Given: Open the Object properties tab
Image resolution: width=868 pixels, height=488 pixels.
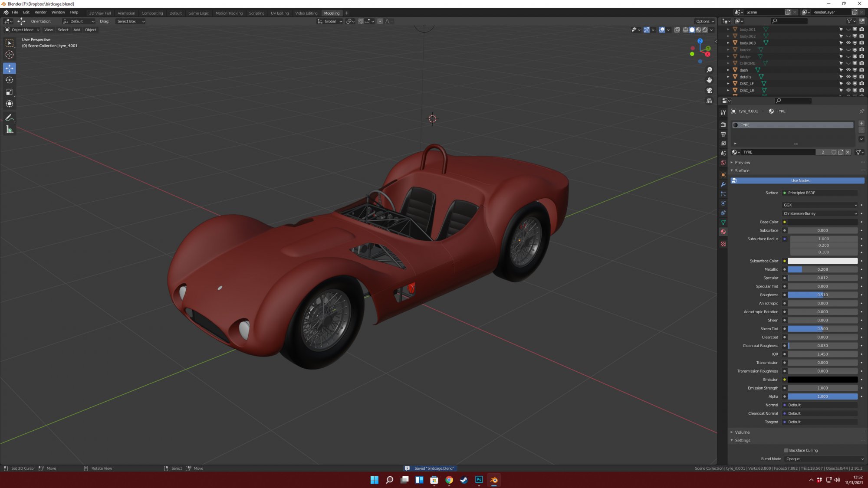Looking at the screenshot, I should (x=723, y=175).
